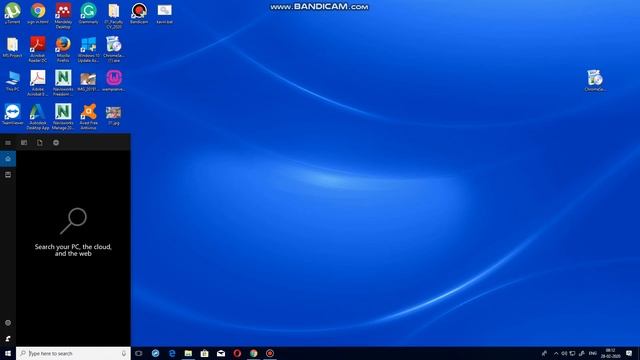The height and width of the screenshot is (360, 640).
Task: Filter search results by Documents
Action: (40, 142)
